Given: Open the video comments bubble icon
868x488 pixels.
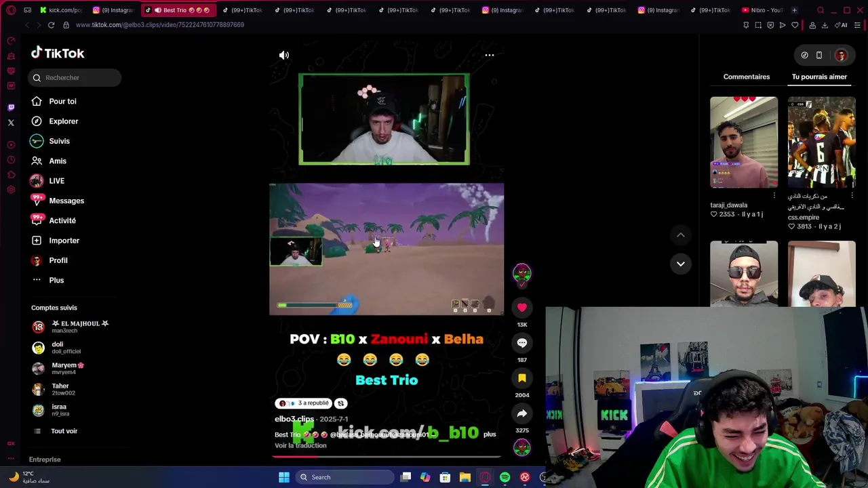Looking at the screenshot, I should tap(522, 343).
